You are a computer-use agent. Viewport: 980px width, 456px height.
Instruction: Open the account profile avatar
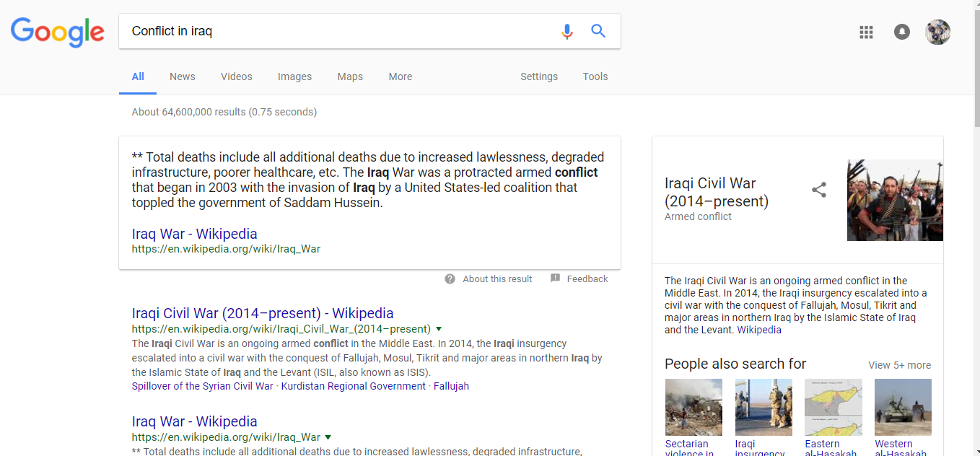937,32
